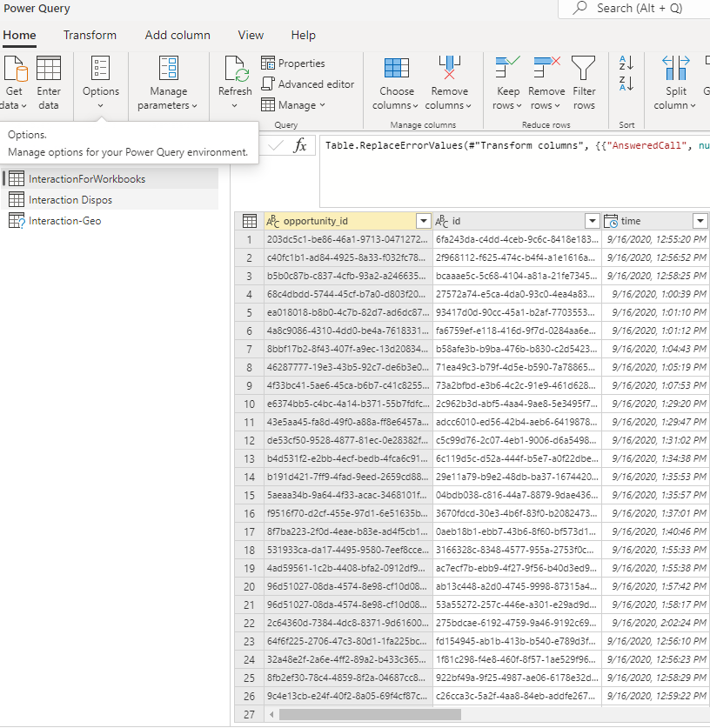Viewport: 710px width, 728px height.
Task: Click the Remove columns icon
Action: (x=450, y=68)
